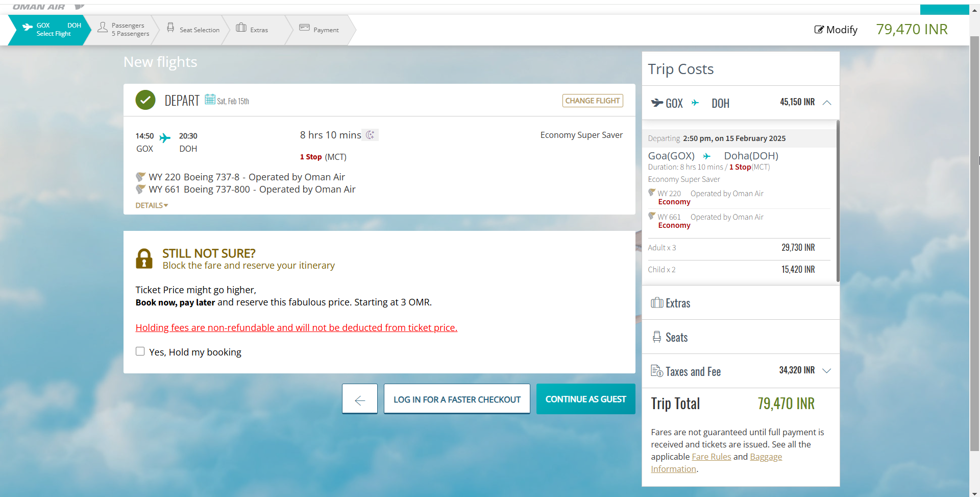Click the airplane icon before GOX in Trip Costs
980x497 pixels.
[656, 103]
